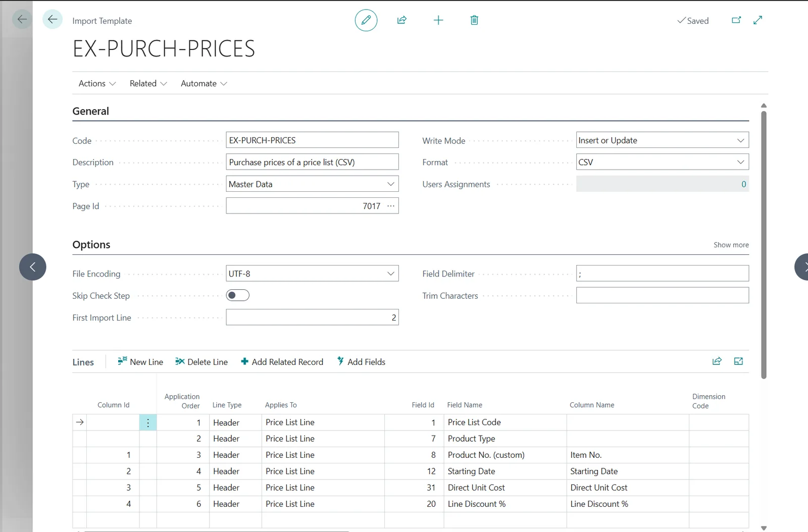Open the Related menu
The height and width of the screenshot is (532, 808).
point(148,83)
